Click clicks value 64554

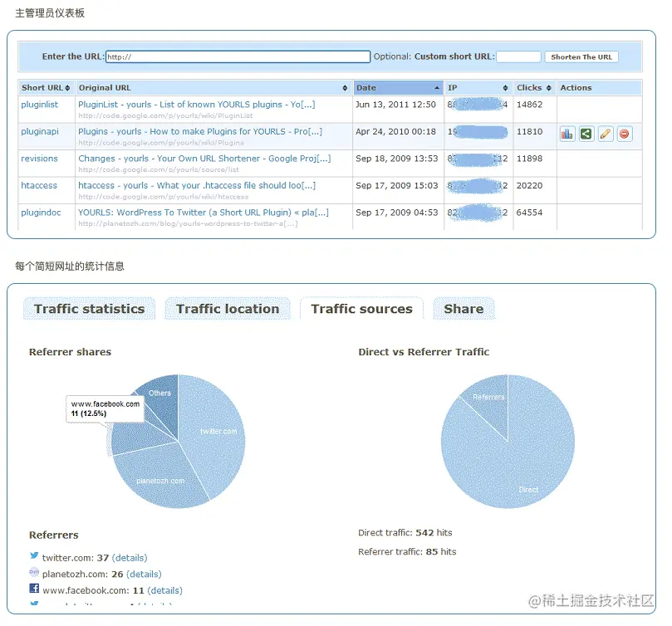(529, 213)
